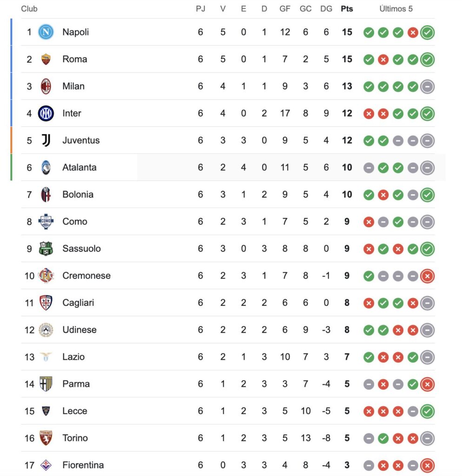Click the Udinese team name
This screenshot has width=462, height=476.
click(x=79, y=330)
